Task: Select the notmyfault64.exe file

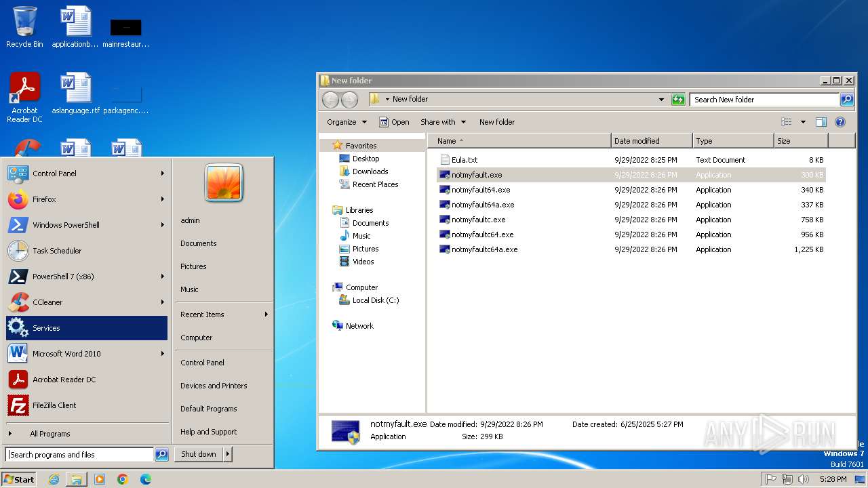Action: [481, 190]
